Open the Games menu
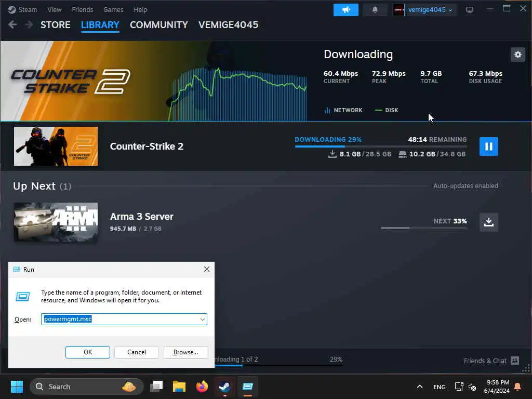532x399 pixels. coord(113,9)
